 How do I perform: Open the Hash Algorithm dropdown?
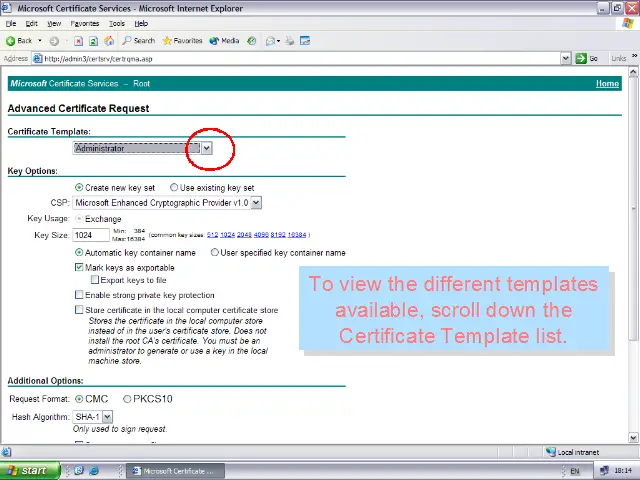point(107,417)
